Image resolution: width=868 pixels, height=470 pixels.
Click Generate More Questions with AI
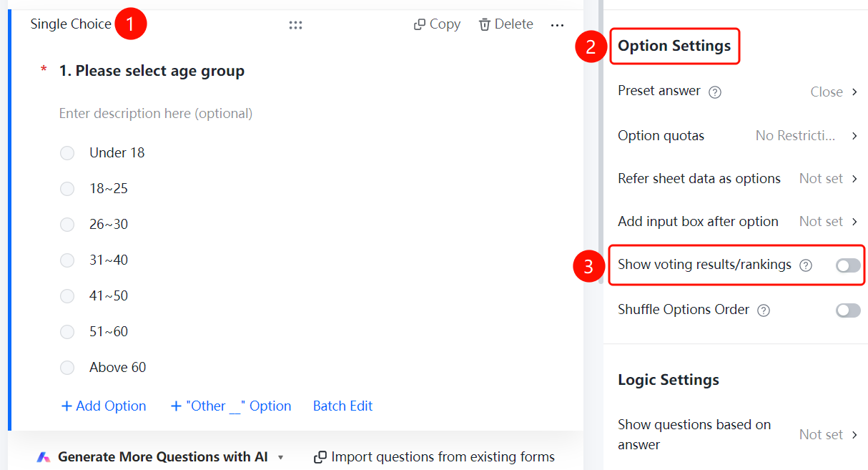(163, 457)
